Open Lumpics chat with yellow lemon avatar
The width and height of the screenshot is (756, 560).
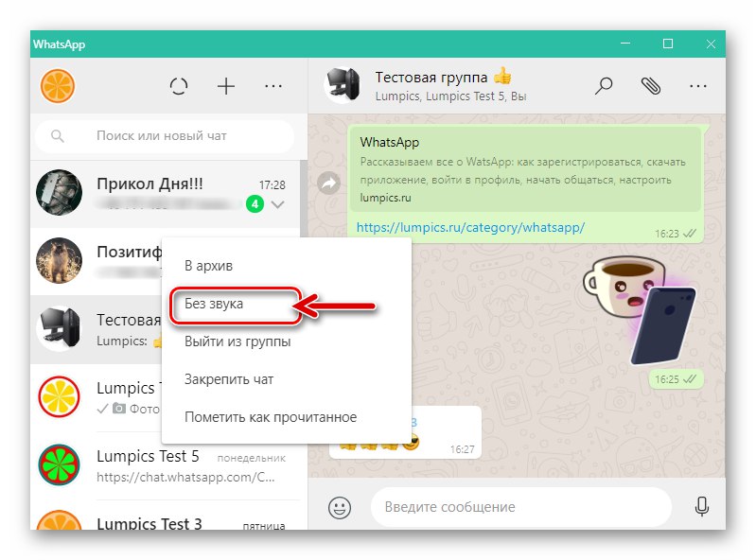click(x=59, y=397)
